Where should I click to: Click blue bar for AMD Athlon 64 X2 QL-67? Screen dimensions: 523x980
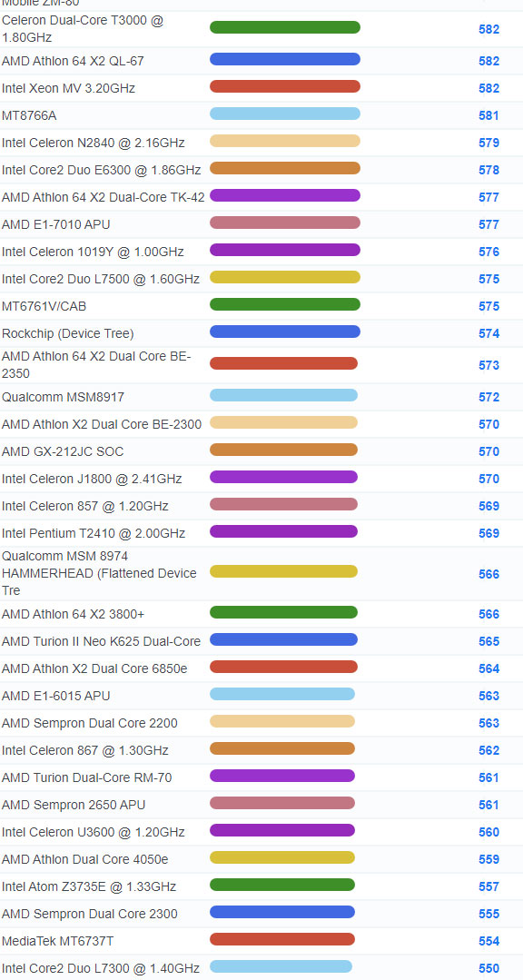(x=285, y=59)
